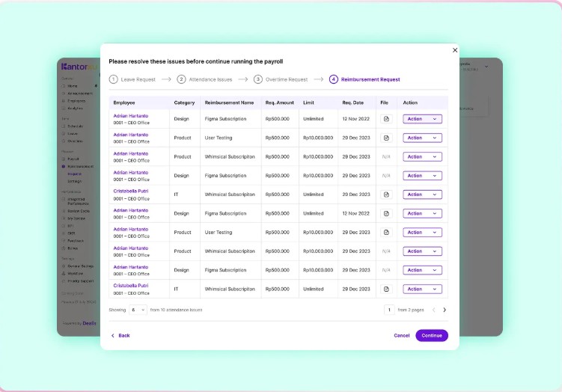Click the Reimbursement Name column header
Viewport: 562px width, 392px height.
[229, 102]
